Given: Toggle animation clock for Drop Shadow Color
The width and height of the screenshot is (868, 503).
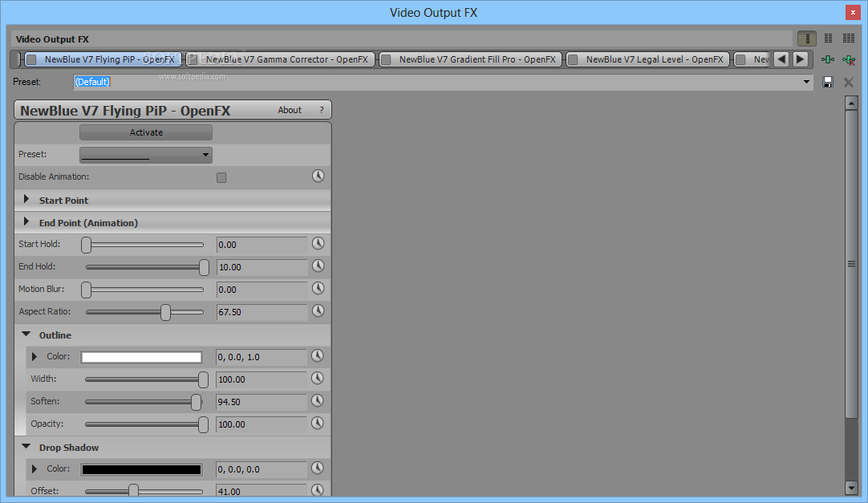Looking at the screenshot, I should pyautogui.click(x=317, y=469).
